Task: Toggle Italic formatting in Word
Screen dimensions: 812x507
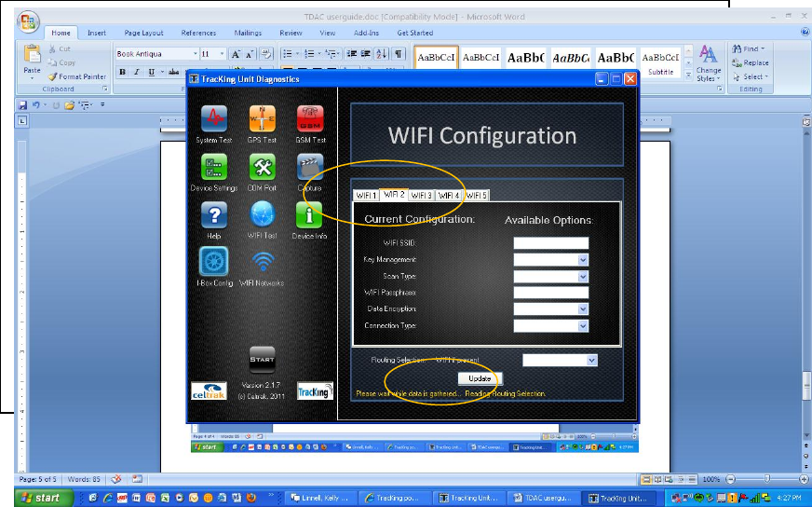Action: (137, 72)
